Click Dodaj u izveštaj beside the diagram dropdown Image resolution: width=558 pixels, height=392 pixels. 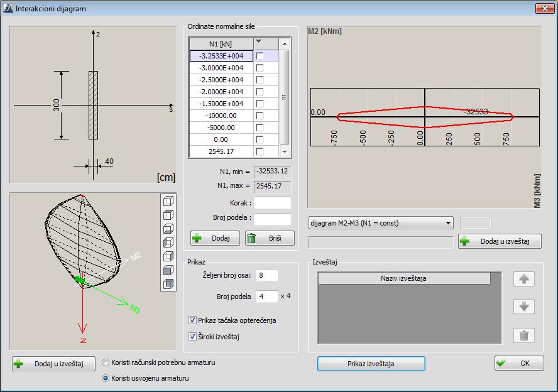pos(500,241)
